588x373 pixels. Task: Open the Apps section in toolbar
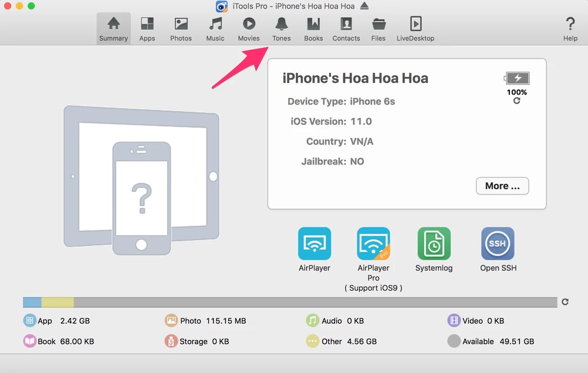[147, 29]
